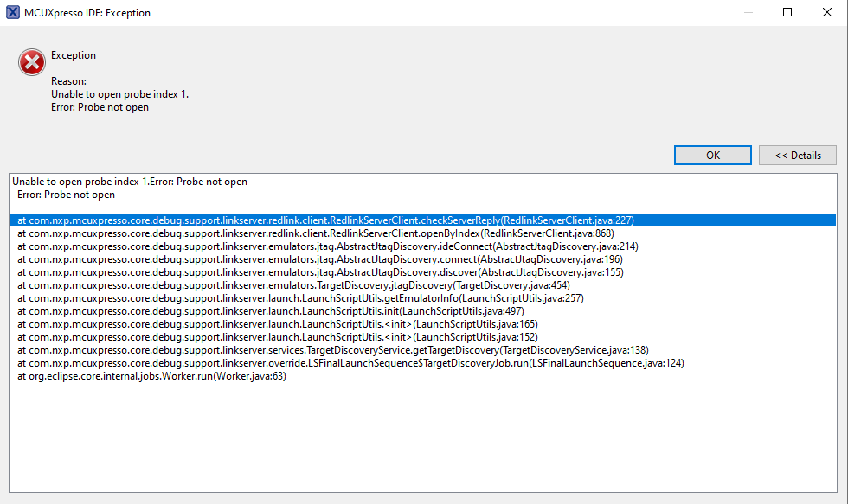Select the LaunchScriptUtils.<init> line 165 entry
Viewport: 848px width, 504px height.
[x=277, y=324]
